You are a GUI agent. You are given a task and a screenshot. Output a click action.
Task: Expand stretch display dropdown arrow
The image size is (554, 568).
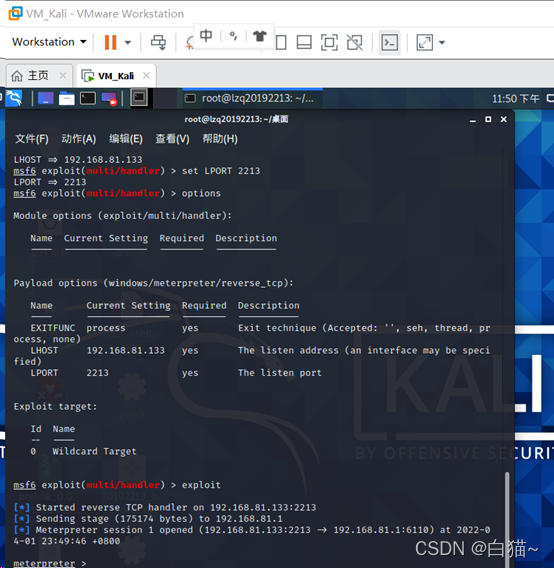442,42
